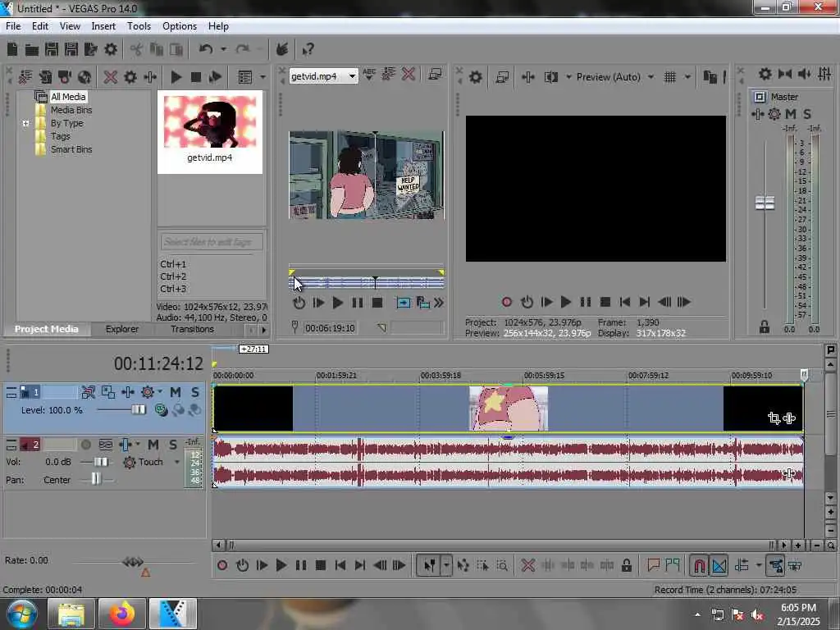Click Play in the timeline transport bar
Image resolution: width=840 pixels, height=630 pixels.
(x=281, y=565)
